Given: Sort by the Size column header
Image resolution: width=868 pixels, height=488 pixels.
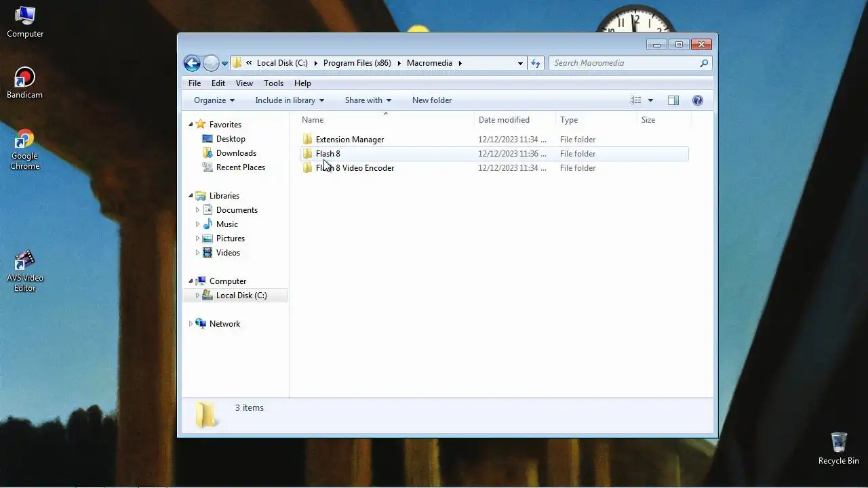Looking at the screenshot, I should [664, 120].
